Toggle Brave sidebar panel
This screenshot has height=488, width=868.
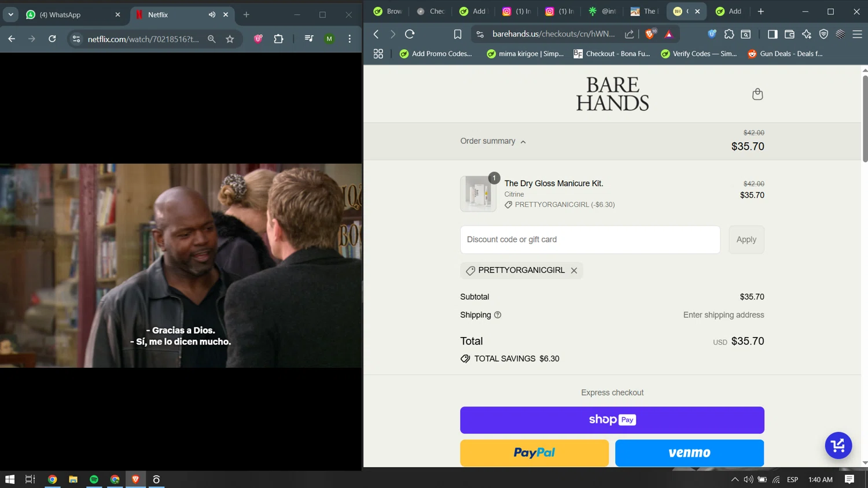[x=773, y=34]
